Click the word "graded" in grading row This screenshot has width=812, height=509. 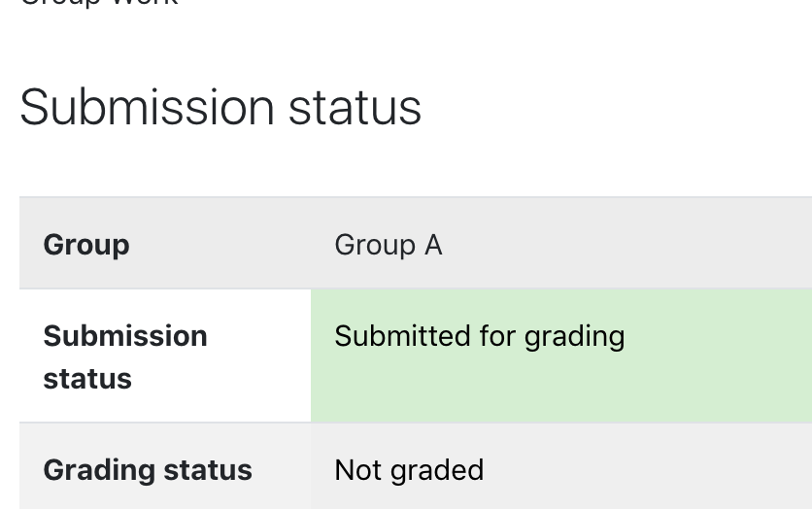[437, 471]
